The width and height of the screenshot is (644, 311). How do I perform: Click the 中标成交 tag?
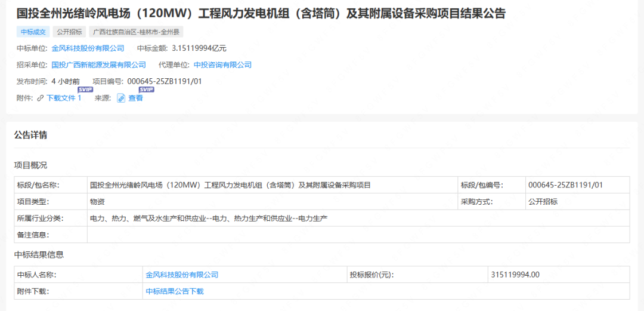33,32
